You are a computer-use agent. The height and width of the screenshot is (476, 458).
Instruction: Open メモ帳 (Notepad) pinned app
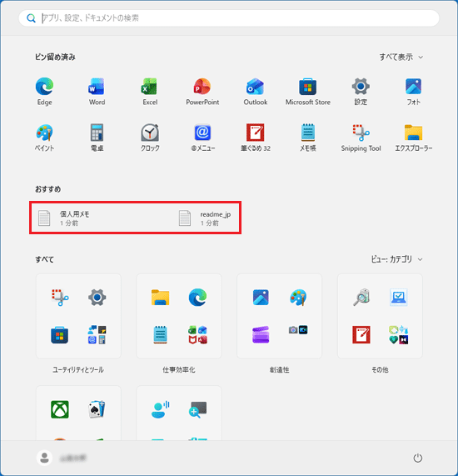(308, 138)
